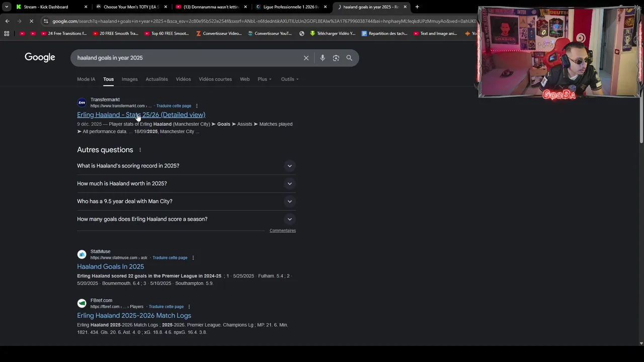Click Traduire cette page for FBref
The width and height of the screenshot is (644, 362).
pos(166,307)
